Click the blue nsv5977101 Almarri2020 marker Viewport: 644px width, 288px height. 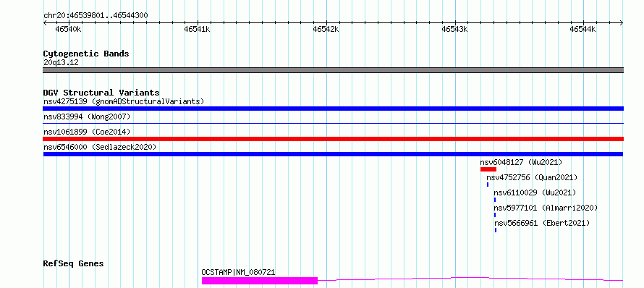click(x=495, y=215)
